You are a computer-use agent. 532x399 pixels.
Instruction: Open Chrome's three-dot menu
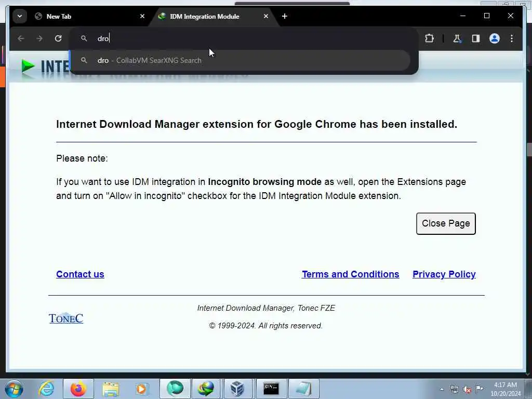click(512, 38)
